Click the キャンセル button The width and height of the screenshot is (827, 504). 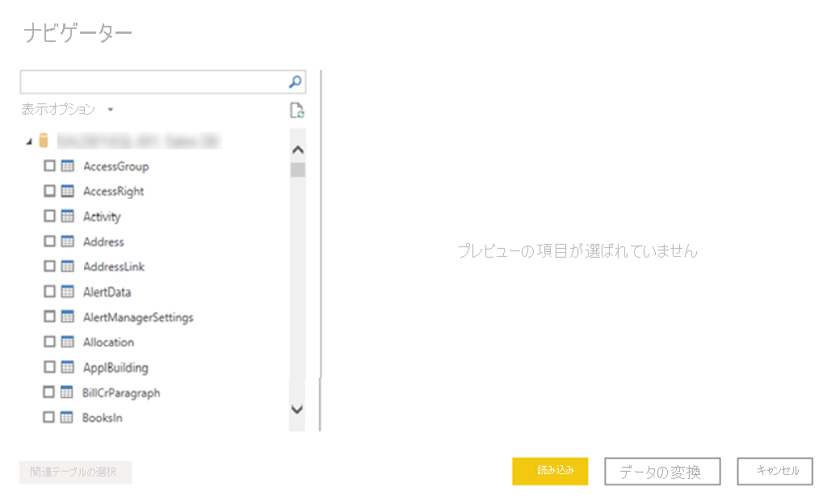tap(774, 471)
